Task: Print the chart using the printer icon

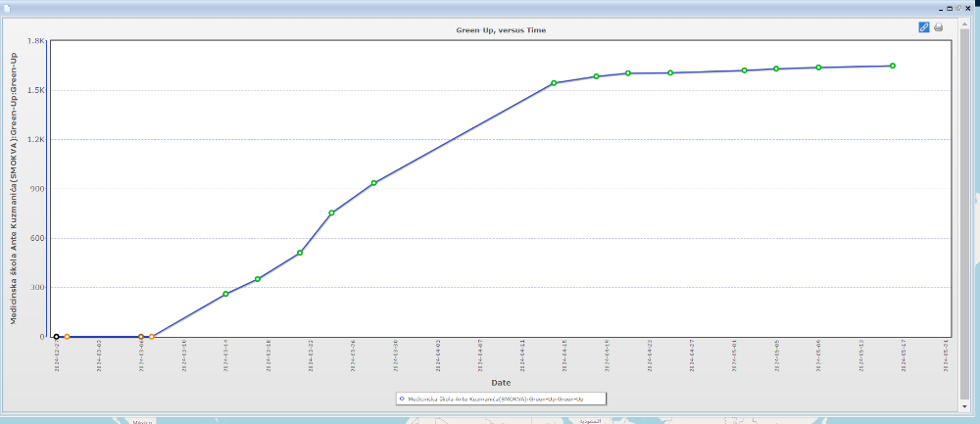Action: pyautogui.click(x=938, y=27)
